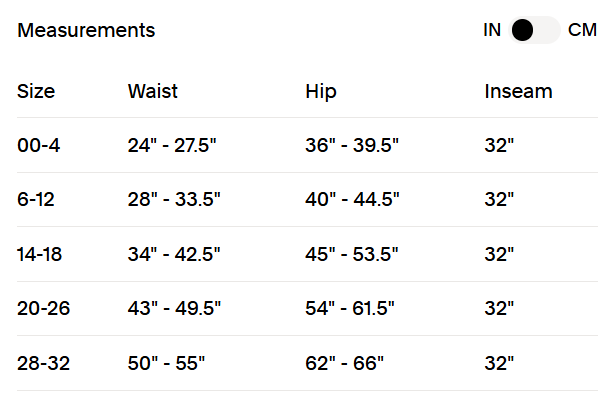Viewport: 616px width, 402px height.
Task: Click the Waist column header
Action: pos(153,91)
